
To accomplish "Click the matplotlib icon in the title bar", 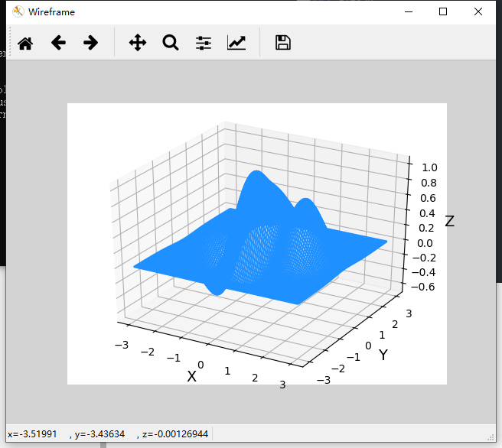I will 18,11.
